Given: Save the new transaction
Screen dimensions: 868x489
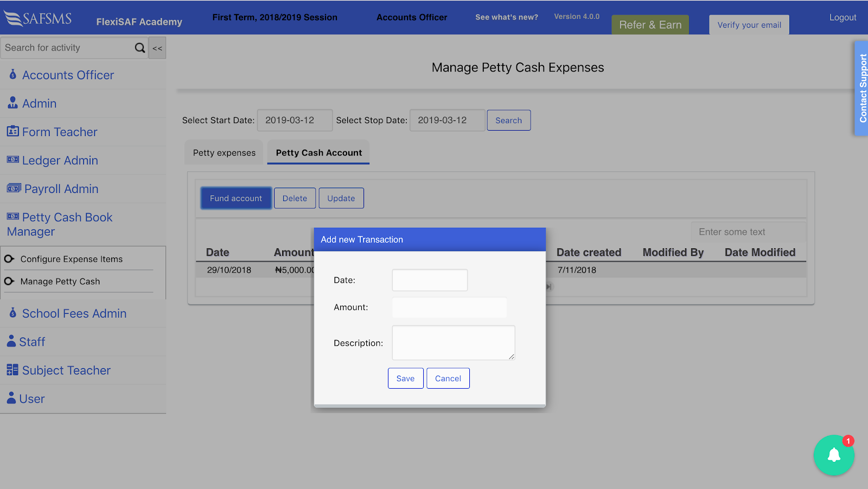Looking at the screenshot, I should pyautogui.click(x=405, y=378).
